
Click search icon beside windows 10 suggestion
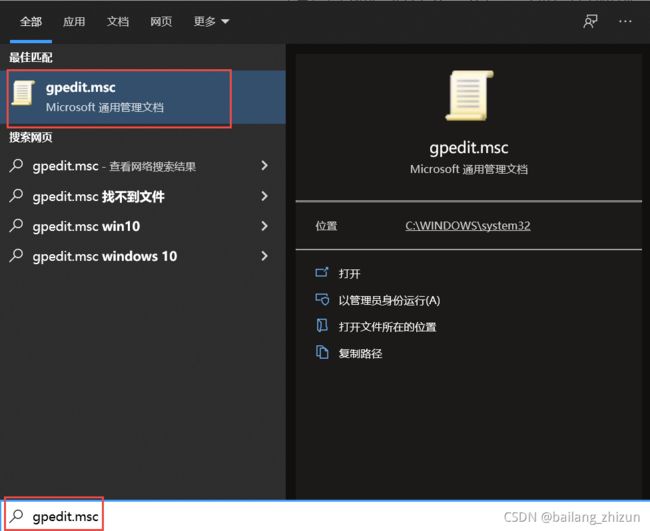click(x=16, y=255)
